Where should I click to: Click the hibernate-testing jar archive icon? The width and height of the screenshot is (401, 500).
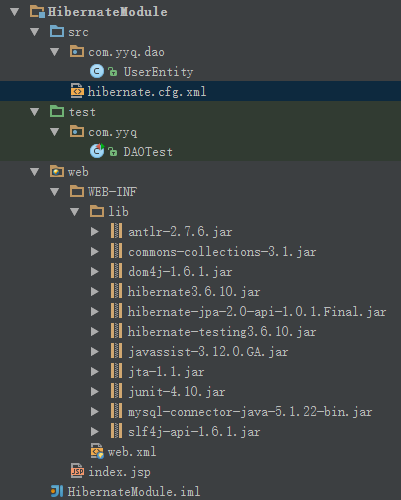point(116,331)
